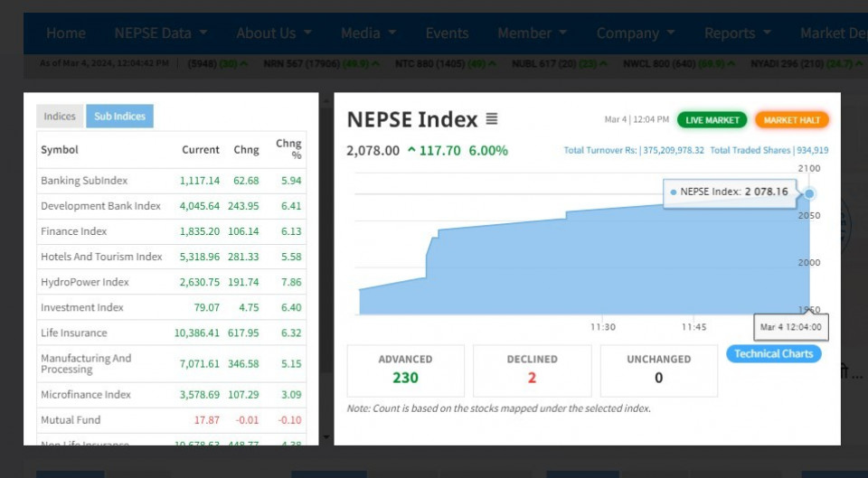The image size is (868, 478).
Task: Click Mutual Fund change value -0.01
Action: click(247, 420)
